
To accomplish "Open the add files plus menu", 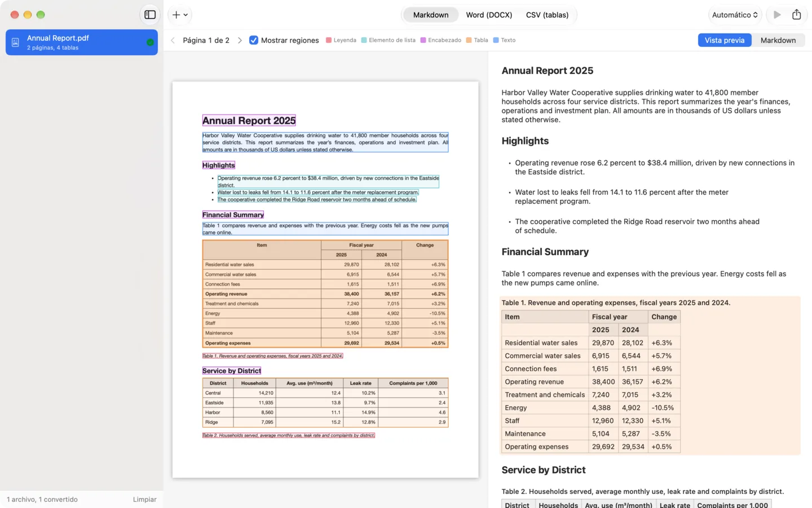I will (x=180, y=15).
